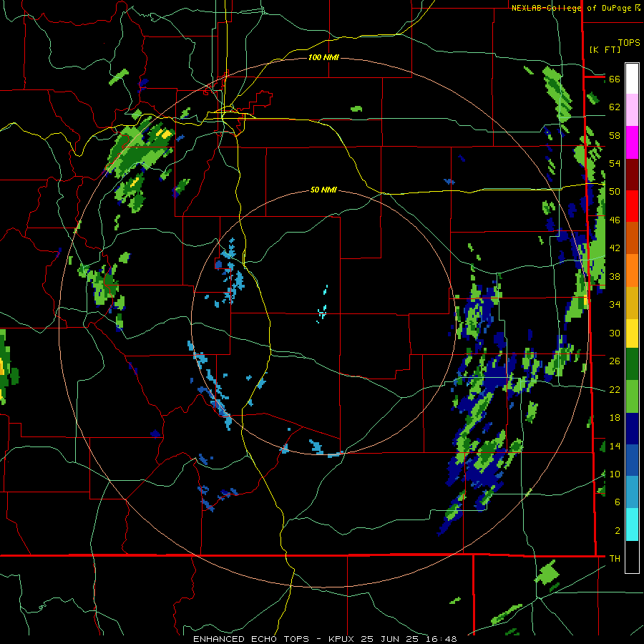Click the navy blue legend swatch

pyautogui.click(x=632, y=429)
